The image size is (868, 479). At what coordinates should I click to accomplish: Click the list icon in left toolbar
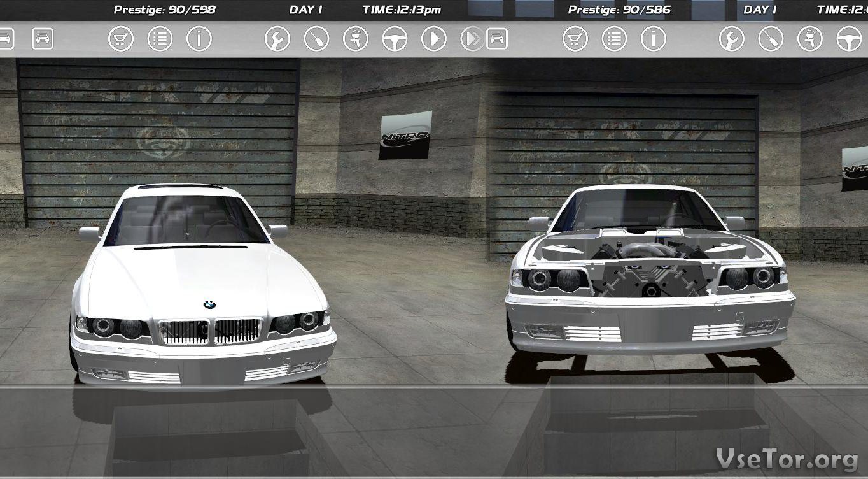click(160, 39)
